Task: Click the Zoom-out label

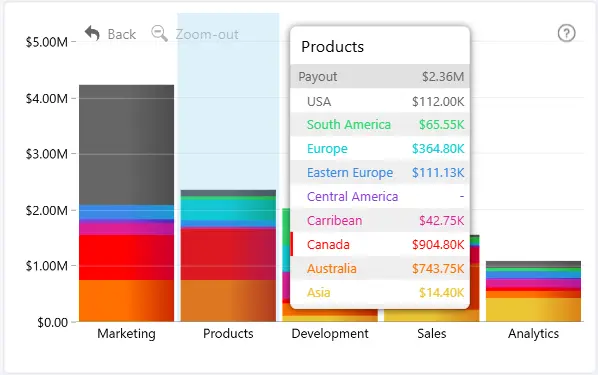Action: point(207,34)
